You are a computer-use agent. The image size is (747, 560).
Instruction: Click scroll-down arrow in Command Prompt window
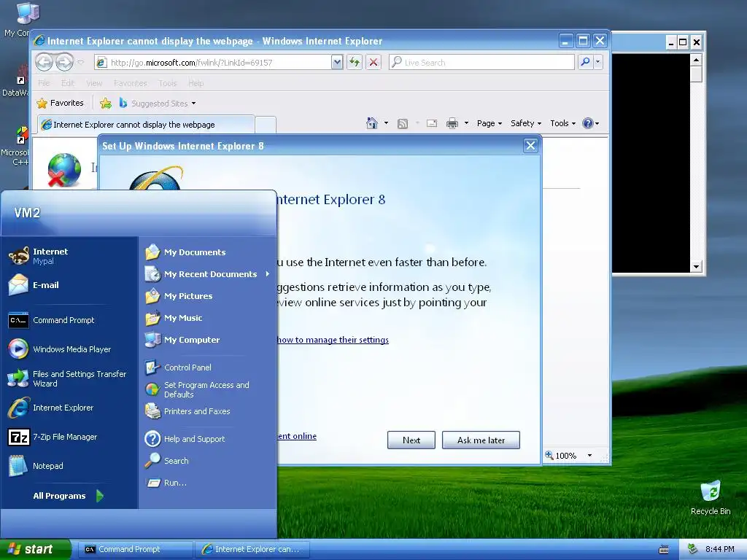(696, 267)
